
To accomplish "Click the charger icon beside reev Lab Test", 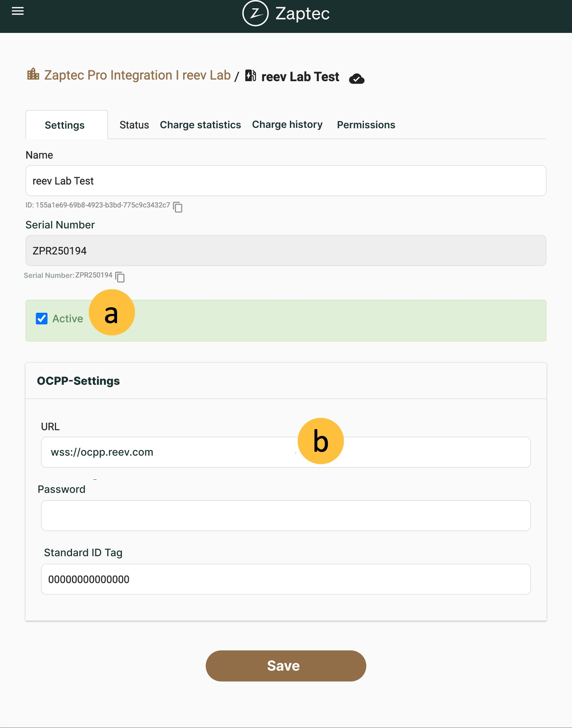I will click(251, 75).
